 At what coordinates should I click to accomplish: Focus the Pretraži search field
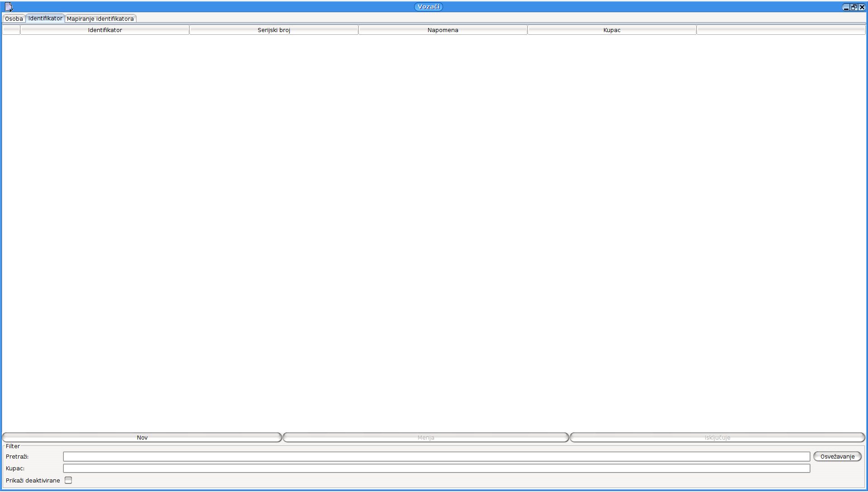coord(436,456)
